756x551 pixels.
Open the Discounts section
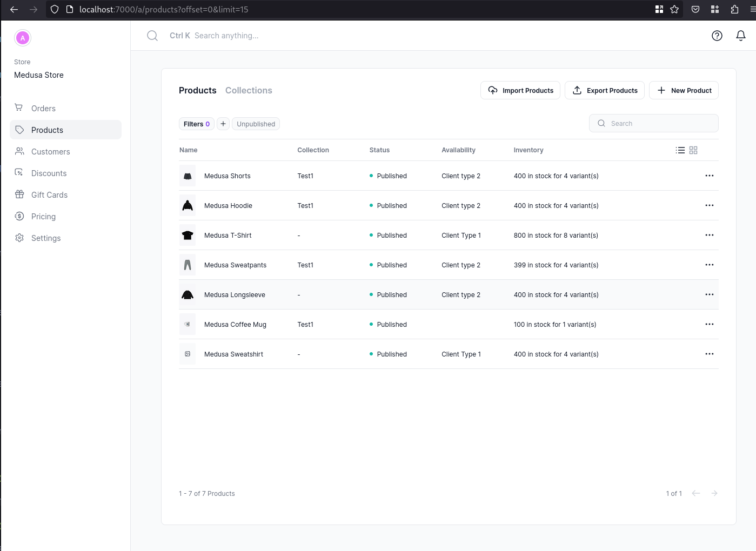coord(49,173)
